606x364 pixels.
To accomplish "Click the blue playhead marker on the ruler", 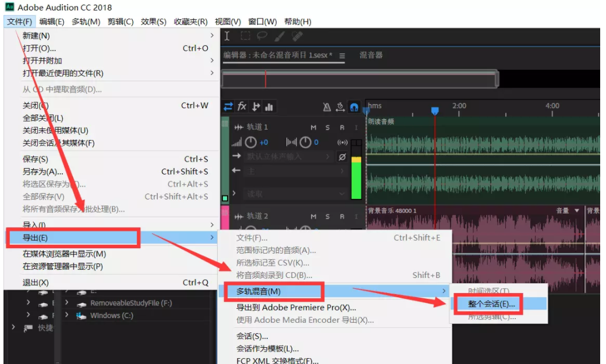I will [435, 111].
